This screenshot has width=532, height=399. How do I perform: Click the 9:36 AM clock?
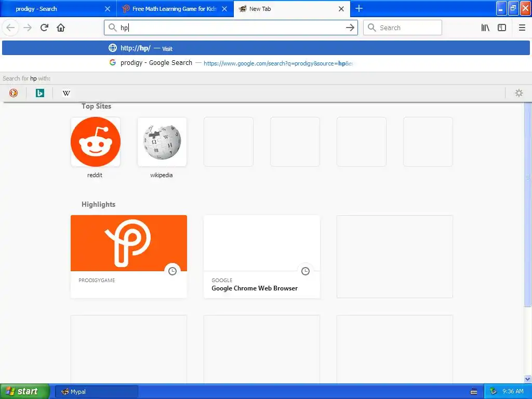pyautogui.click(x=513, y=392)
